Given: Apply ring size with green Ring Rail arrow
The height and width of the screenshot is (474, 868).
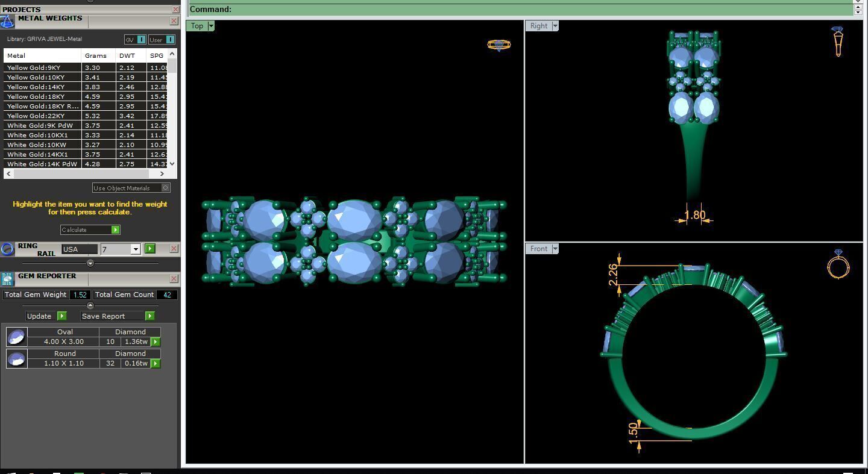Looking at the screenshot, I should point(149,249).
